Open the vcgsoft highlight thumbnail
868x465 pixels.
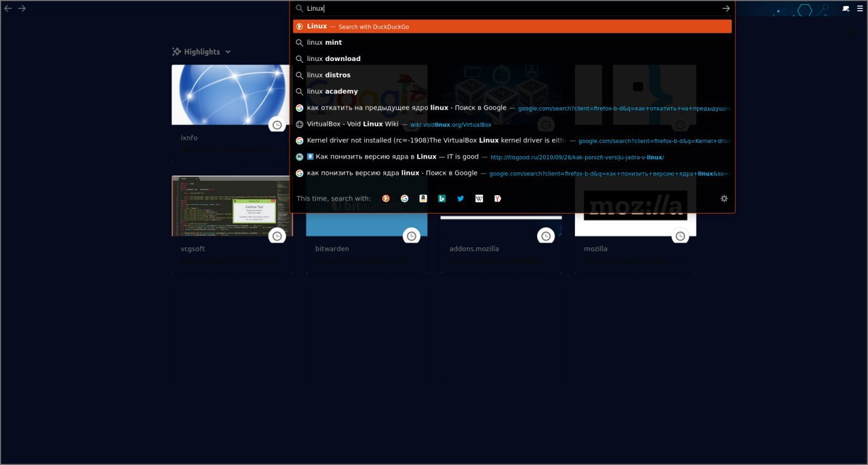[x=232, y=206]
